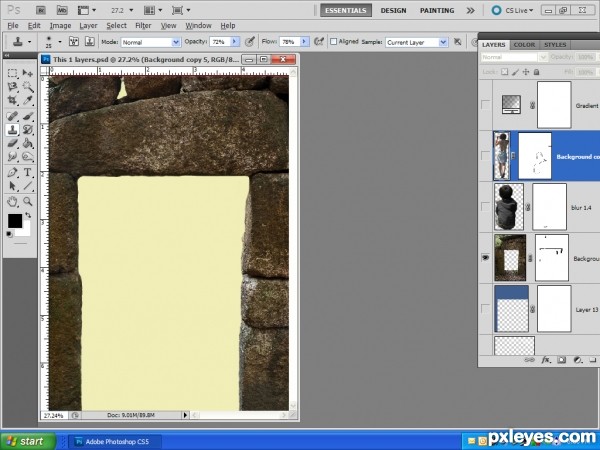This screenshot has width=600, height=450.
Task: Enable tablet pressure for opacity
Action: pos(250,42)
